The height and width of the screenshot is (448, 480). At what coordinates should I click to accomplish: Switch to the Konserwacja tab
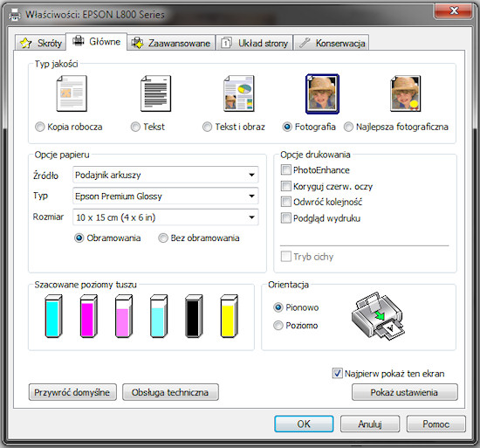(332, 43)
